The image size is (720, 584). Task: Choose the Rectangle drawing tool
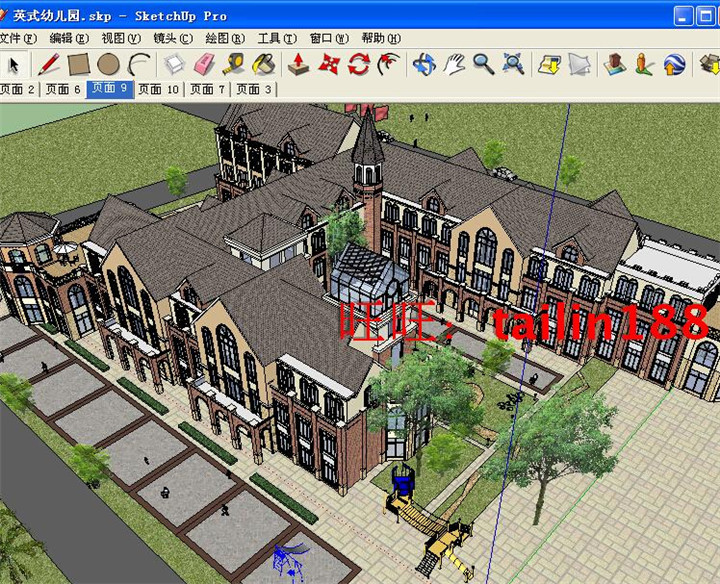(78, 64)
